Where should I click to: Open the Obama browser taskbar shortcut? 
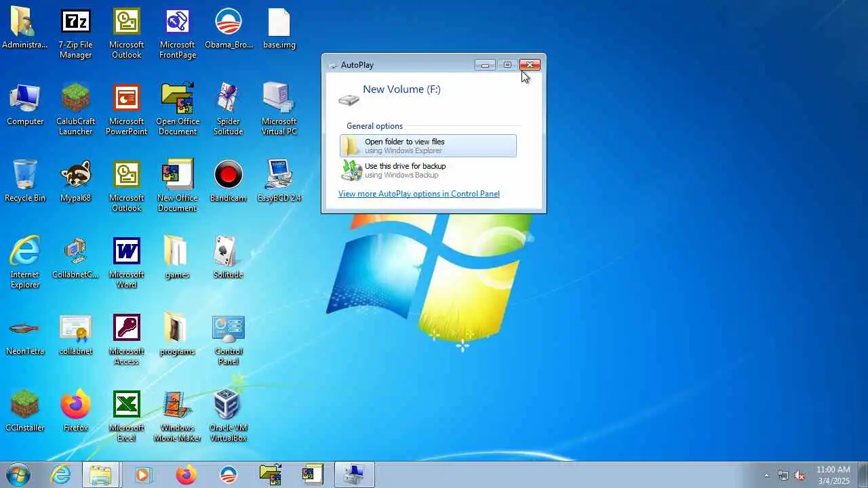click(229, 475)
